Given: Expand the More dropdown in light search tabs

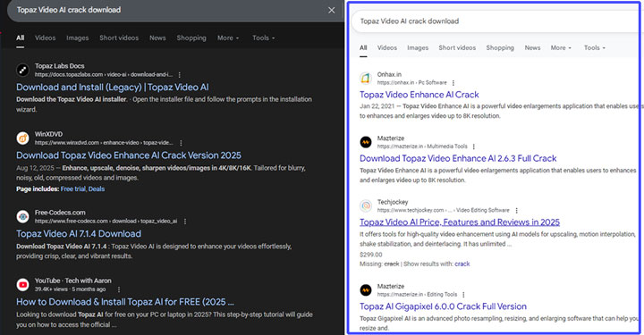Looking at the screenshot, I should pyautogui.click(x=561, y=47).
